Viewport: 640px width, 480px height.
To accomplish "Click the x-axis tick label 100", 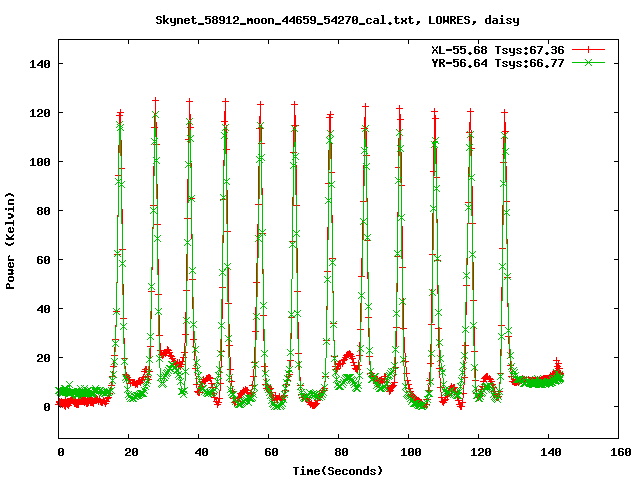I will point(411,452).
